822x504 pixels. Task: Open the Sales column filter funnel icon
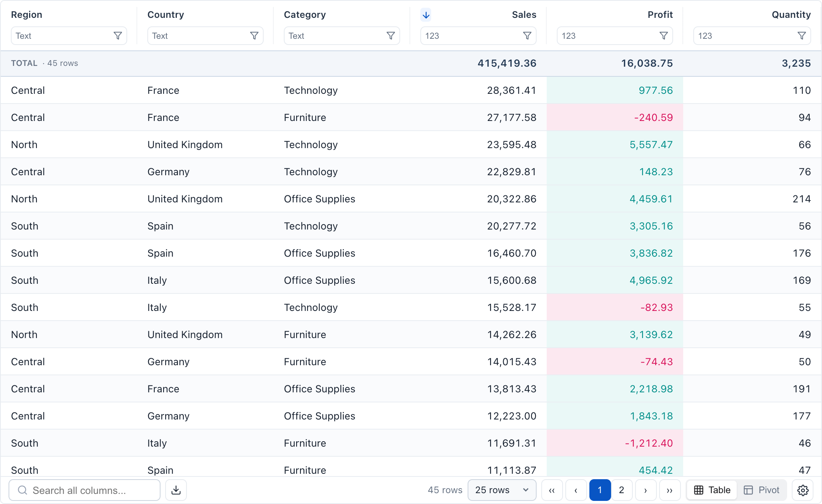(527, 36)
